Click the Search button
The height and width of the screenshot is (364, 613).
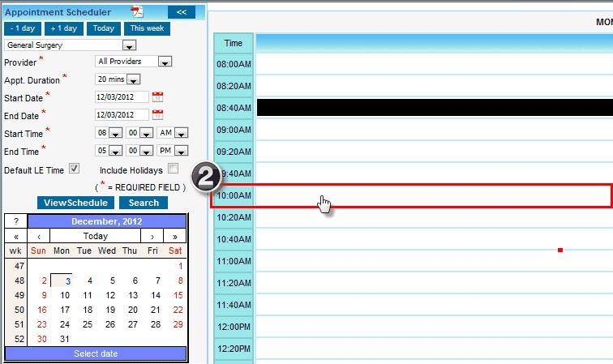point(144,203)
